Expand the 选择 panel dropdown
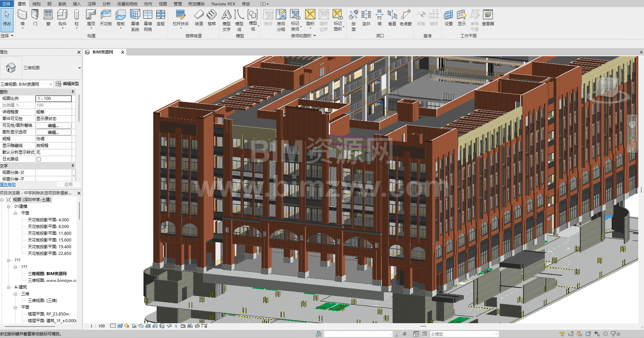 pyautogui.click(x=7, y=36)
